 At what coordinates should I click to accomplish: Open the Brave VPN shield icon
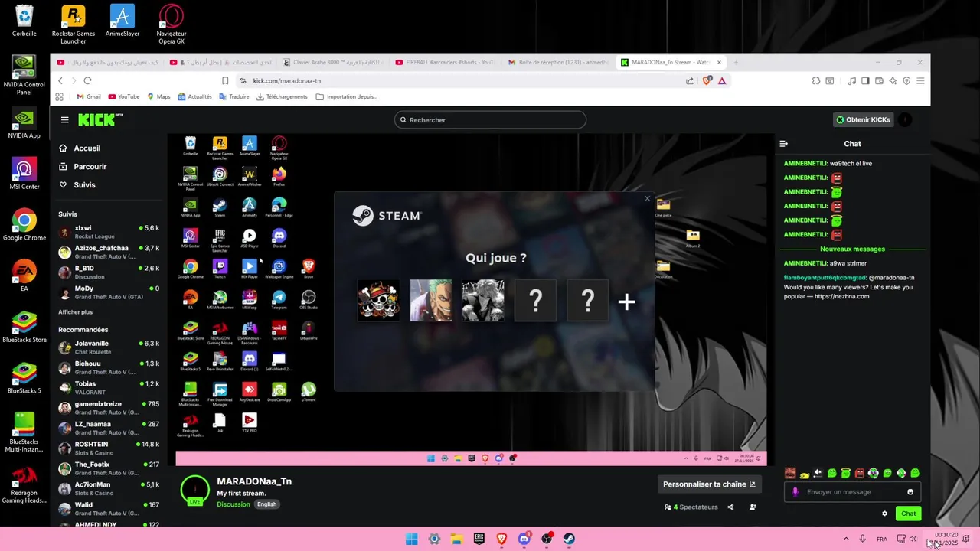[906, 80]
